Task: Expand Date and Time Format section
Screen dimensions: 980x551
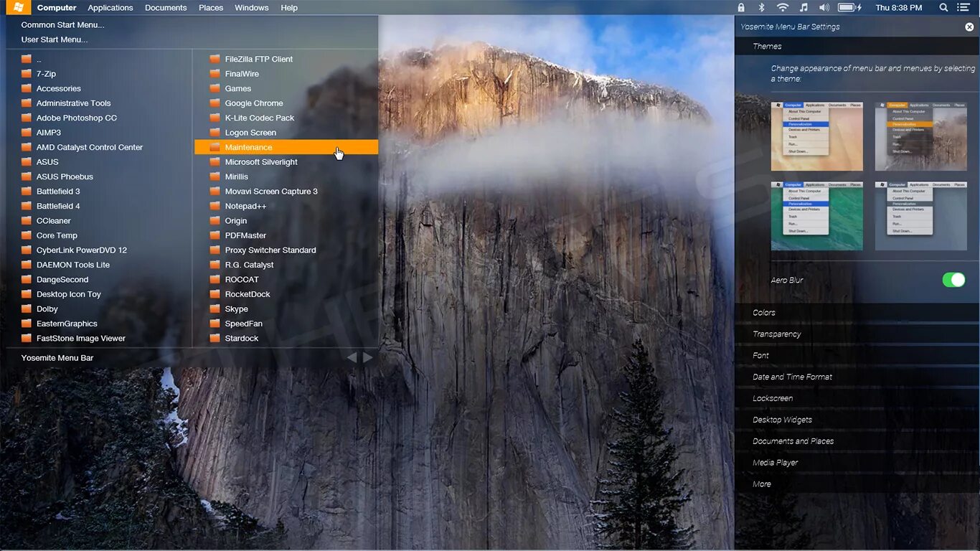Action: pos(857,377)
